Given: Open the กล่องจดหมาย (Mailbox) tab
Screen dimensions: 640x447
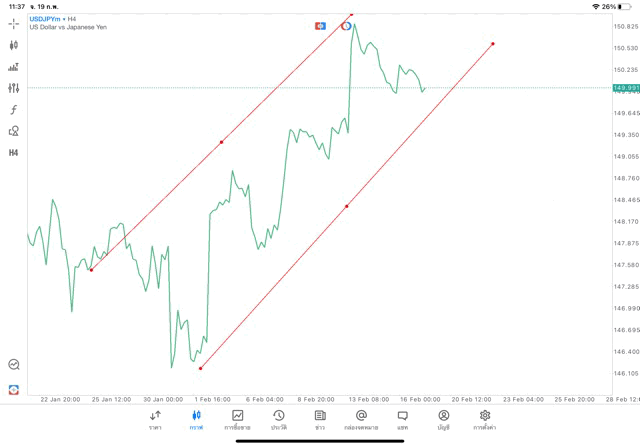Looking at the screenshot, I should pyautogui.click(x=360, y=419).
